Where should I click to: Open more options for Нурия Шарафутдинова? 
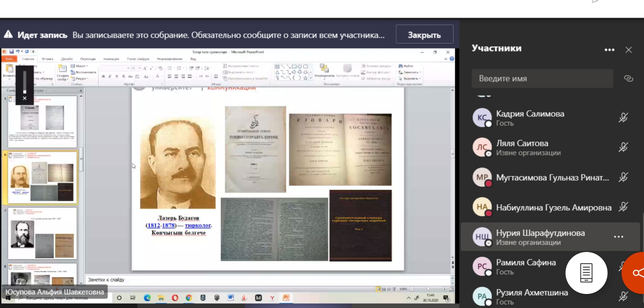618,237
